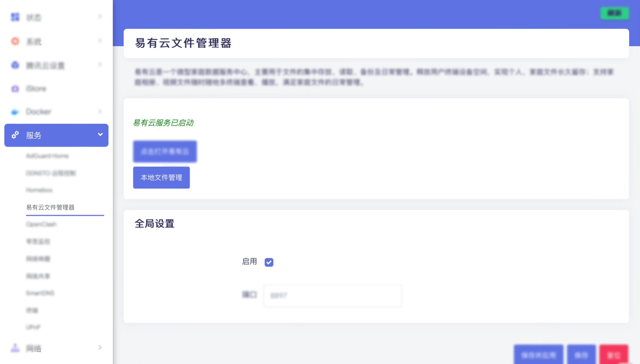This screenshot has width=640, height=364.
Task: Click the purple network icon at sidebar bottom
Action: coord(15,348)
